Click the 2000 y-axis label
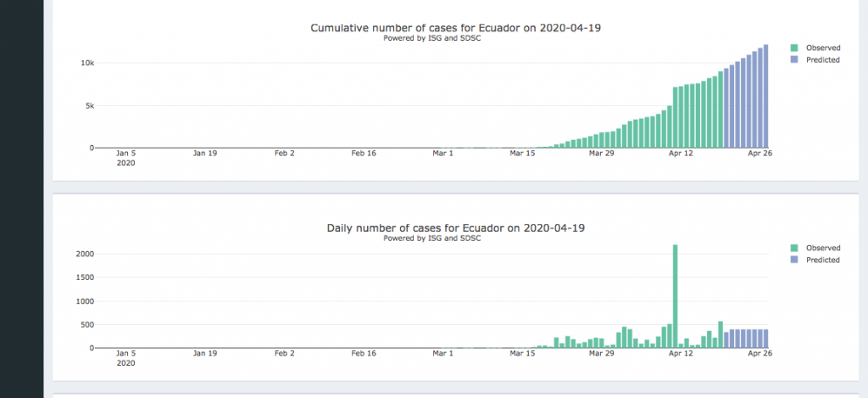This screenshot has height=398, width=868. pos(84,254)
